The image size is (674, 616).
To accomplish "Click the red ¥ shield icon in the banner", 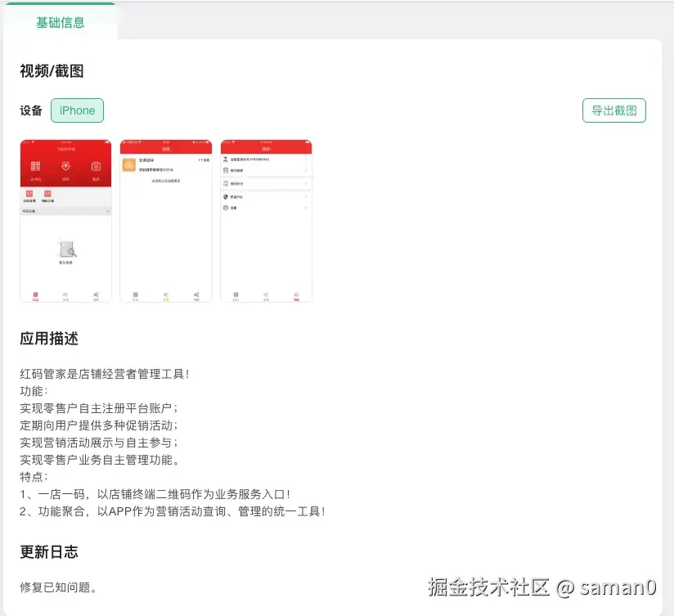I will point(65,167).
